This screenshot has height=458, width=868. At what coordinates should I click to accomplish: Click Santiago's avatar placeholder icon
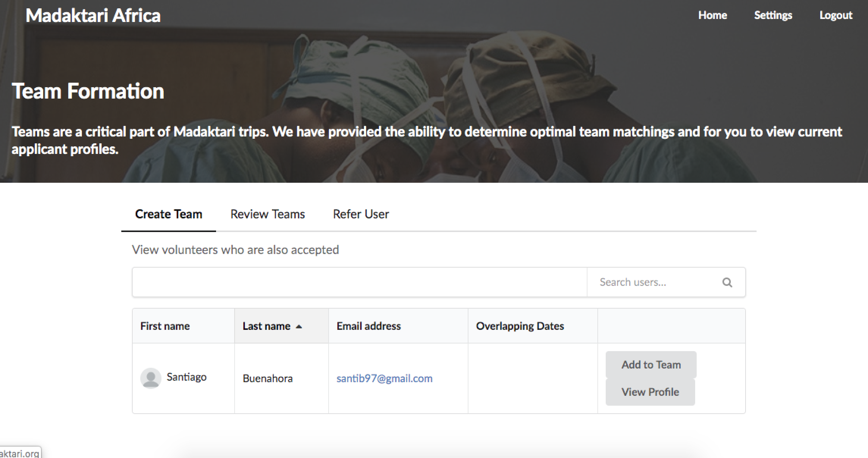[150, 378]
